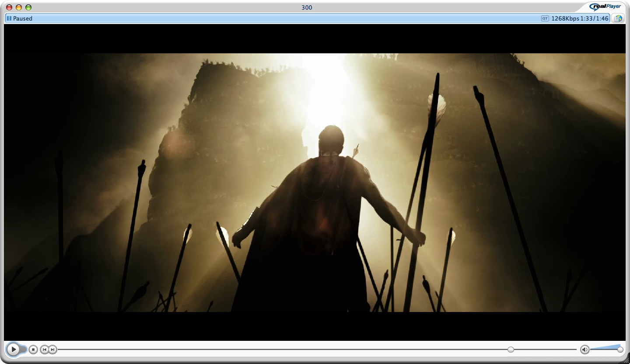Click the QT format badge

545,18
